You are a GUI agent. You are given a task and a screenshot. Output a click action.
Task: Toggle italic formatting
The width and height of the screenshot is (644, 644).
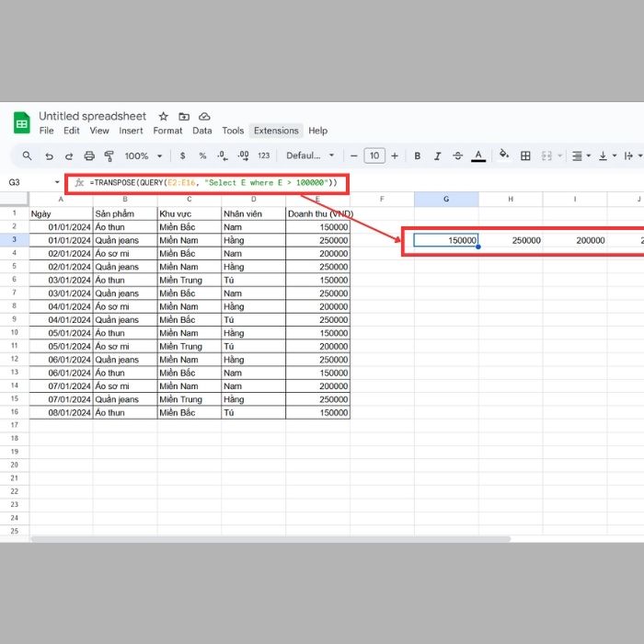pyautogui.click(x=437, y=156)
